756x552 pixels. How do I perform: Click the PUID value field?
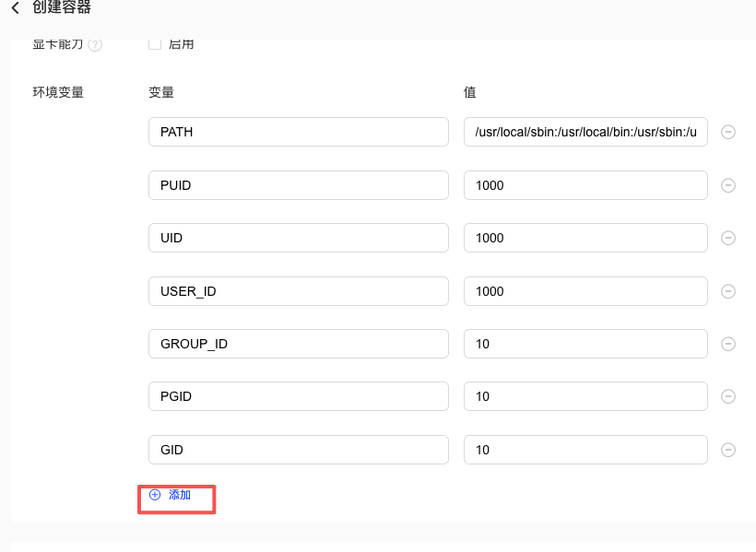(x=585, y=185)
